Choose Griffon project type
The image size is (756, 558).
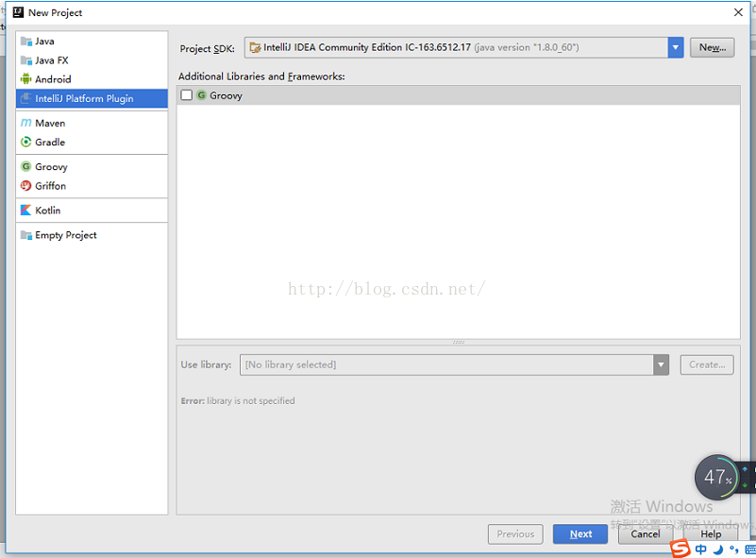92,186
